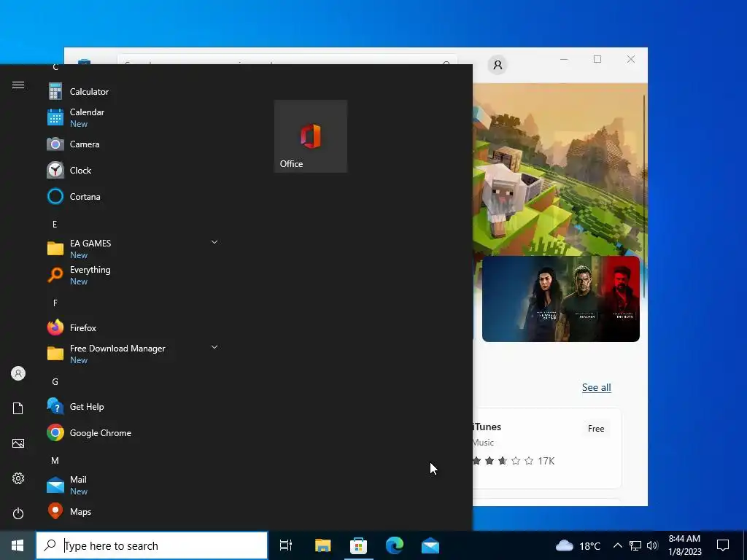Open the movie promo thumbnail in Microsoft Store
This screenshot has width=747, height=560.
click(561, 298)
